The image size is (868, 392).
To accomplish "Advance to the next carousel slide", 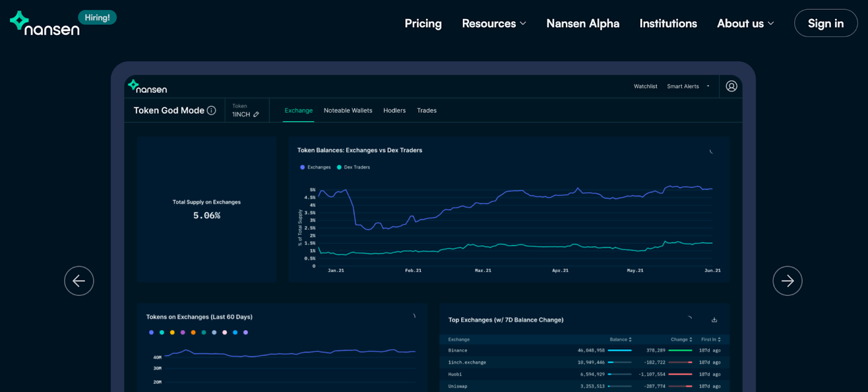I will (x=787, y=281).
